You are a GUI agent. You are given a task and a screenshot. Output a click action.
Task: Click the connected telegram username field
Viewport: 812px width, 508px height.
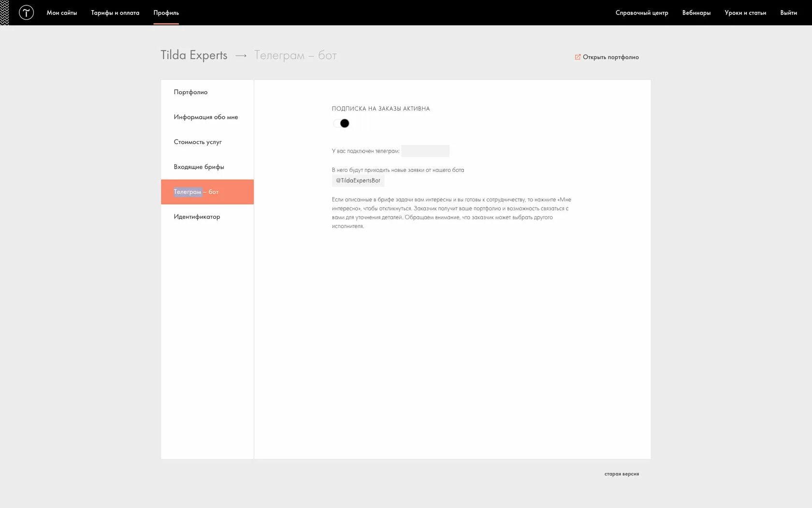(425, 151)
